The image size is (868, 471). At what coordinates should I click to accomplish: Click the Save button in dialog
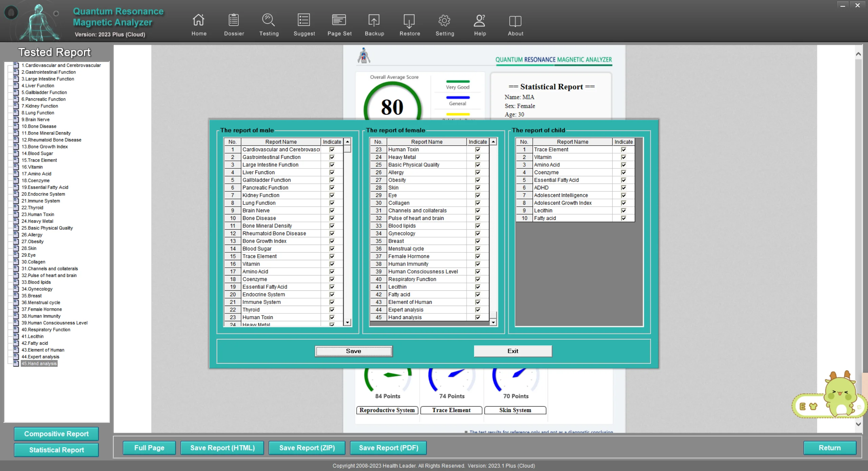[353, 351]
